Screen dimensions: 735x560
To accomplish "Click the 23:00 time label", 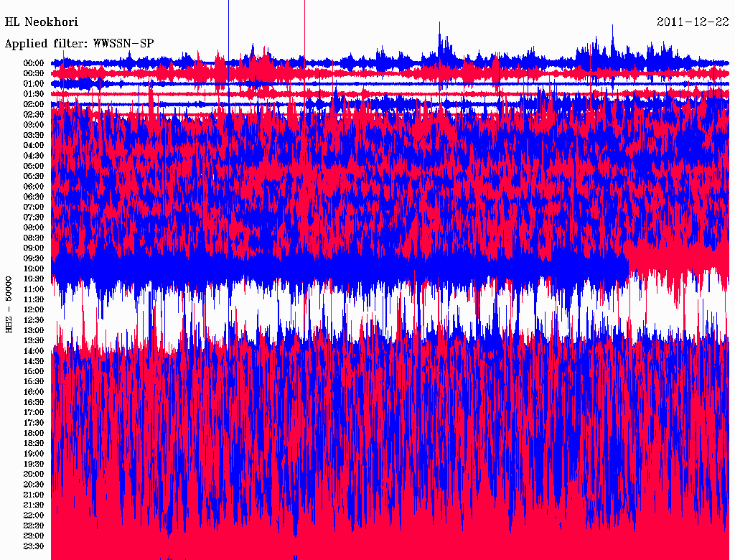I will click(x=34, y=536).
